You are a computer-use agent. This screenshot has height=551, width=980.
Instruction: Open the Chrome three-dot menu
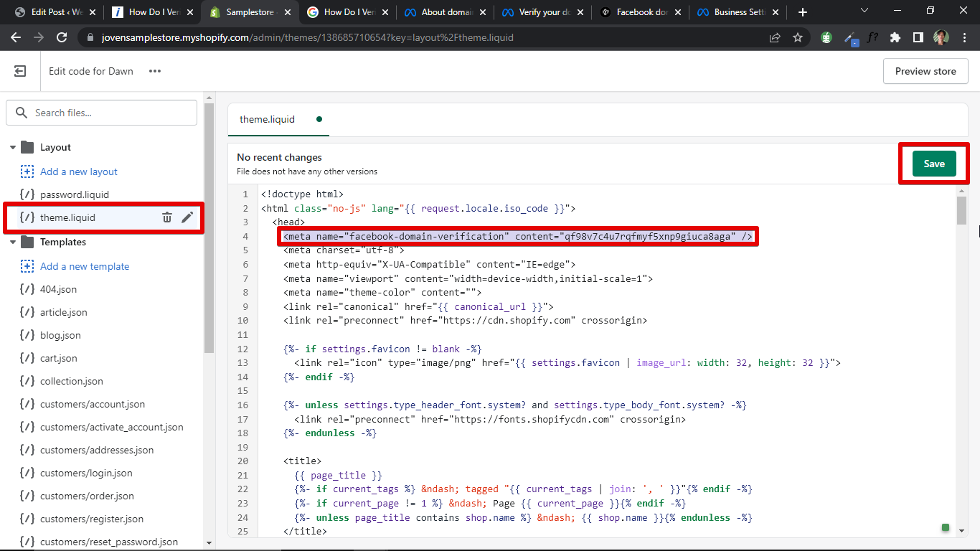[x=963, y=37]
